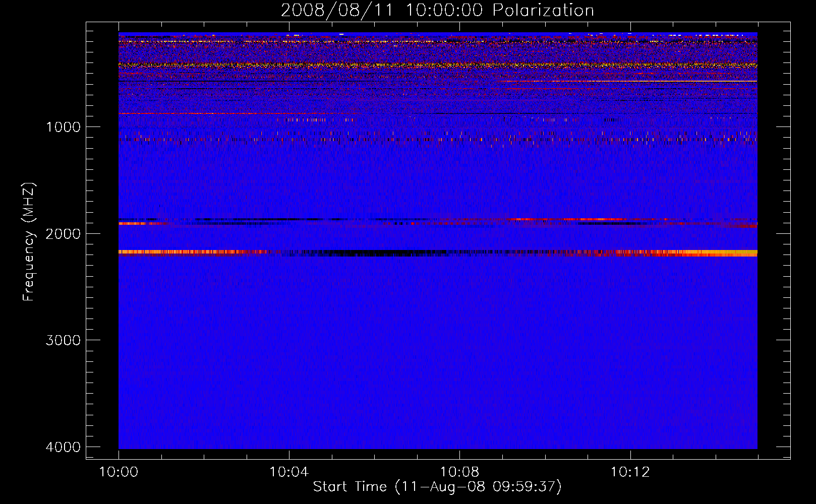Click the 'Start Time (11-Aug-08 09:59:37)' label
This screenshot has width=816, height=504.
coord(437,487)
